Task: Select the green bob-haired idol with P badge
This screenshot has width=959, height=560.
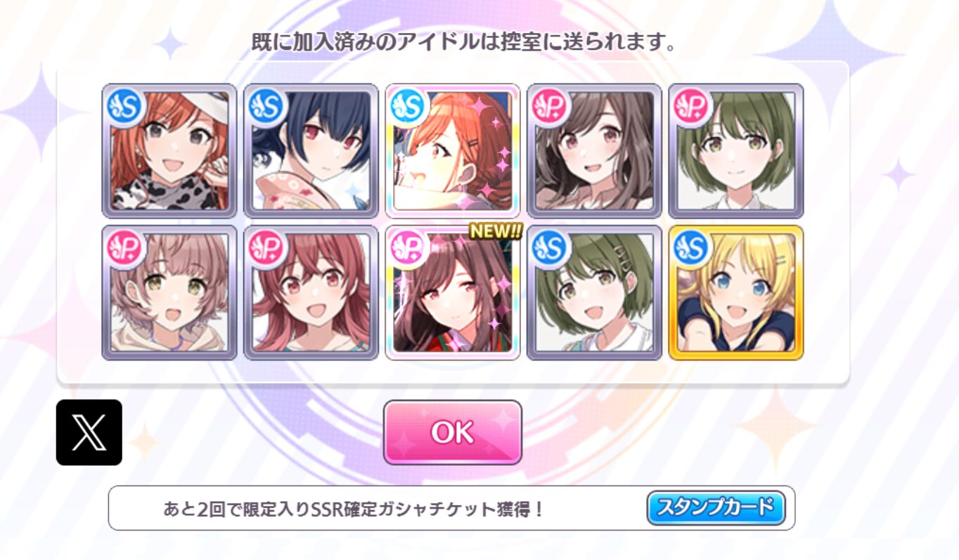Action: pyautogui.click(x=736, y=151)
